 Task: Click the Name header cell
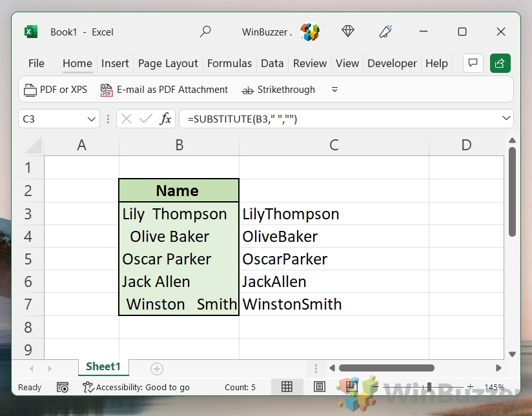coord(179,190)
